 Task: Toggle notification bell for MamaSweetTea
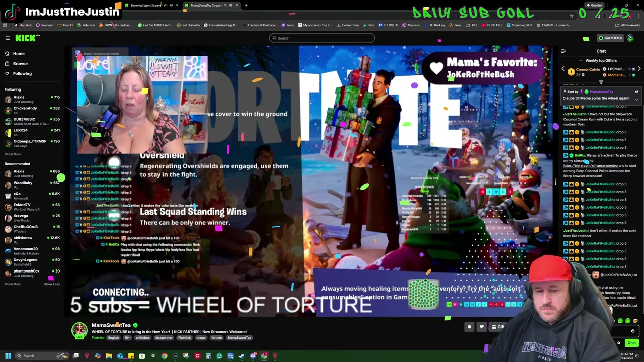(469, 327)
